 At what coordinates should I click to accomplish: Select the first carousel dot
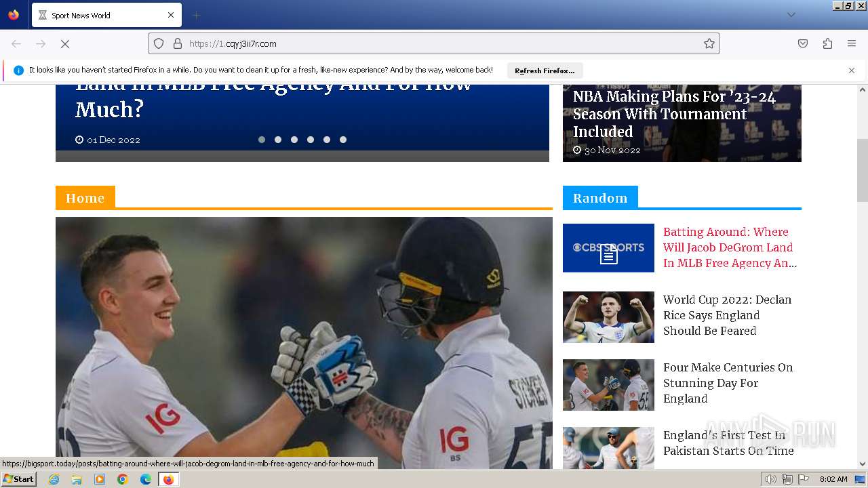tap(262, 140)
